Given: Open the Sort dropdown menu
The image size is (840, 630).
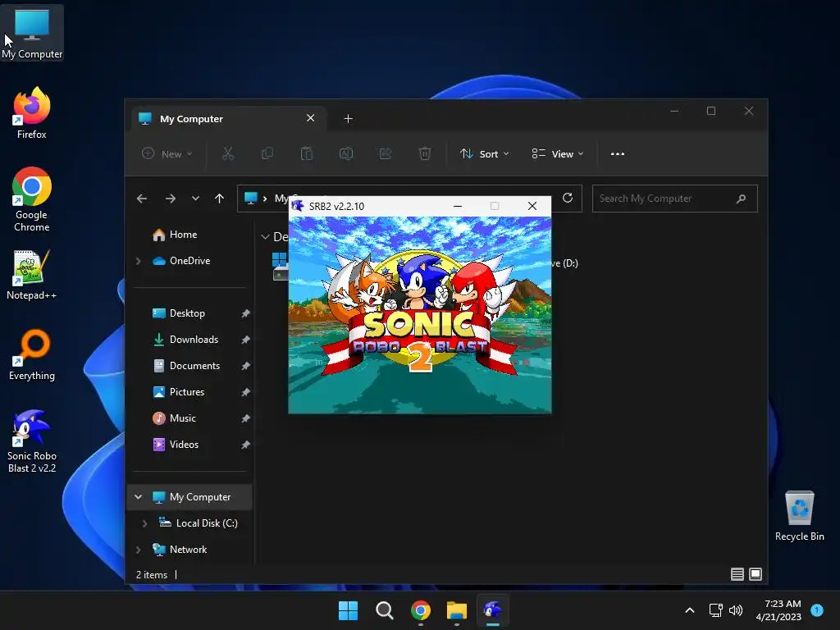Looking at the screenshot, I should pos(484,153).
